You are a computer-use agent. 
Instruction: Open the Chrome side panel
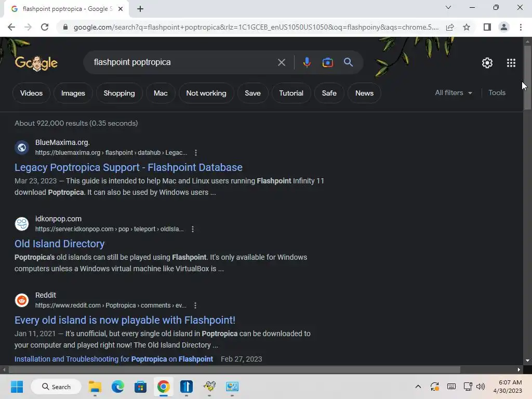[x=487, y=27]
